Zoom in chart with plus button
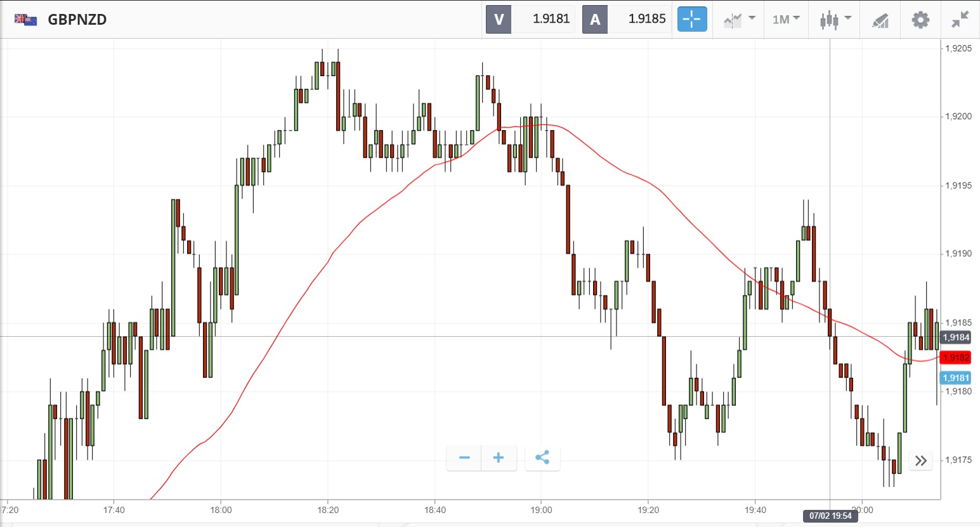The image size is (980, 527). click(x=499, y=458)
